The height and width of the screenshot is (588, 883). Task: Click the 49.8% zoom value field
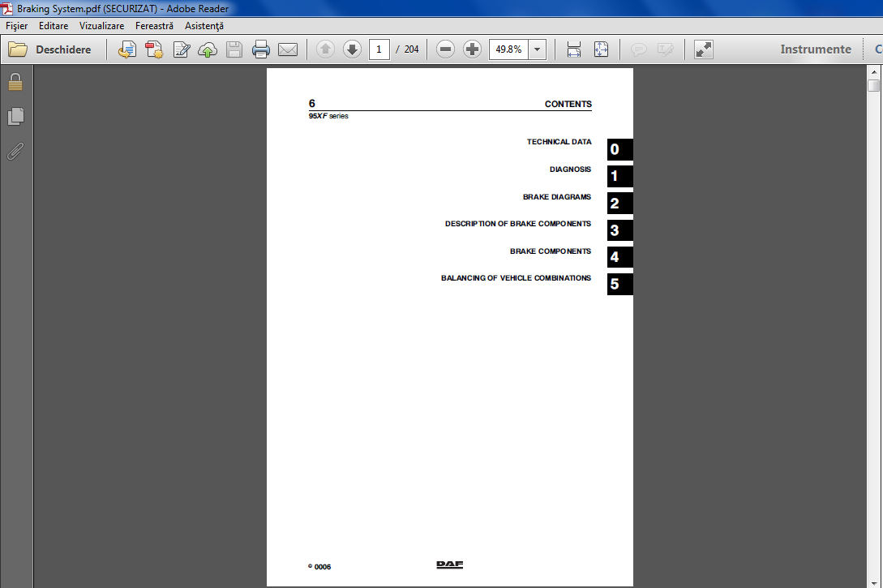tap(509, 49)
